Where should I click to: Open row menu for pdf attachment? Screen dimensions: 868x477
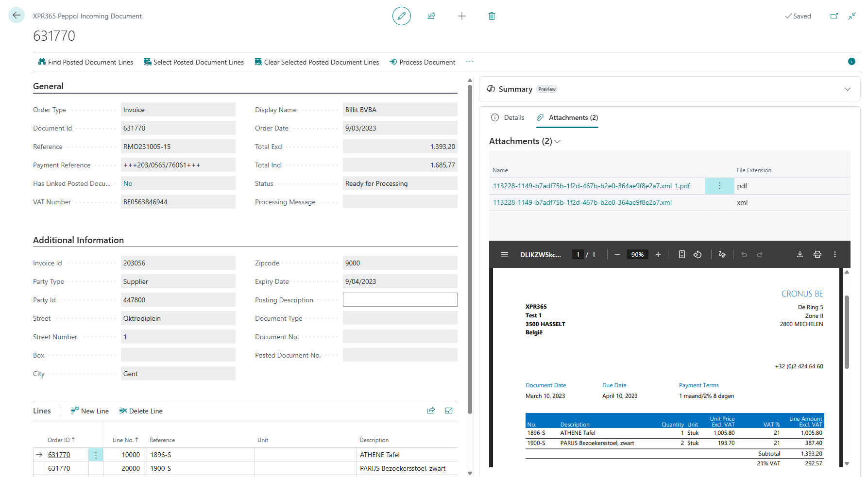coord(720,186)
